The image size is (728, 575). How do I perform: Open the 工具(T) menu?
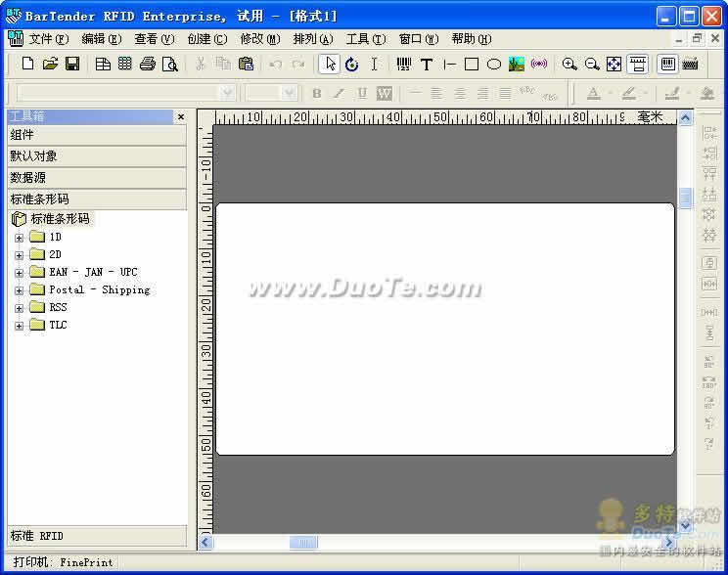[x=365, y=39]
